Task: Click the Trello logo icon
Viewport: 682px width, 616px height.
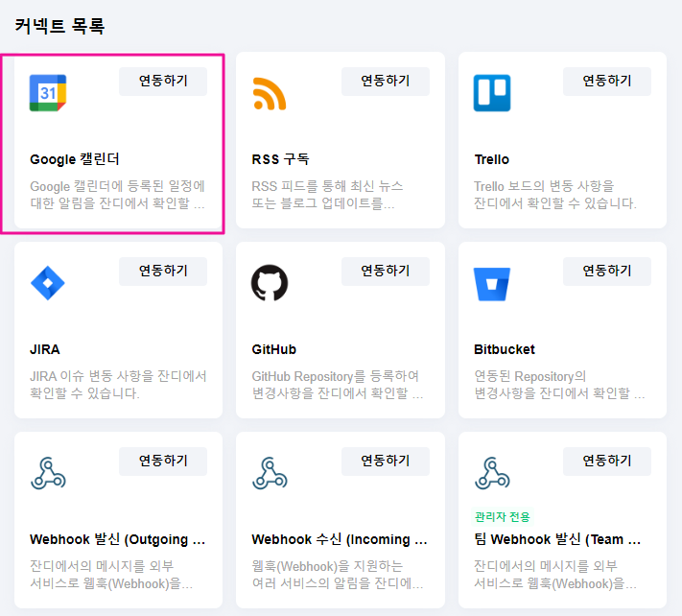Action: (492, 93)
